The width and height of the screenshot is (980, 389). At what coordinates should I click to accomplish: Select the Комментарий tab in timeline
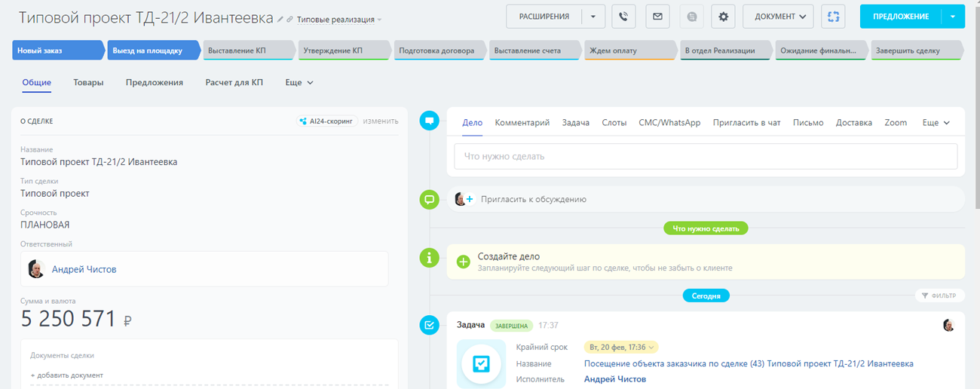tap(522, 122)
